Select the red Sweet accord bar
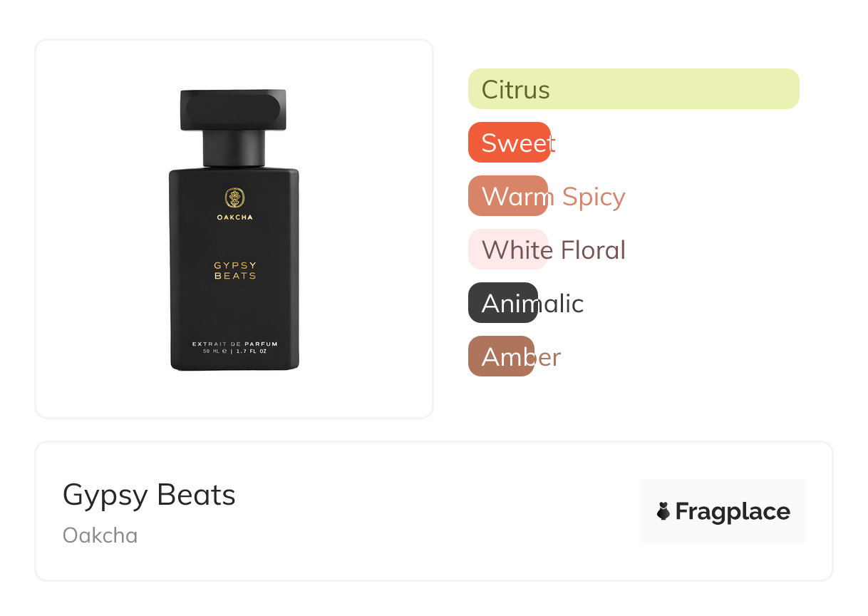This screenshot has width=868, height=616. point(509,143)
